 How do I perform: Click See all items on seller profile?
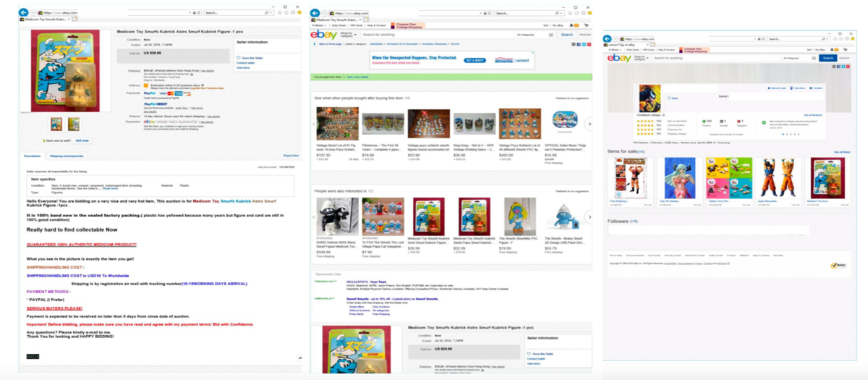click(x=842, y=152)
